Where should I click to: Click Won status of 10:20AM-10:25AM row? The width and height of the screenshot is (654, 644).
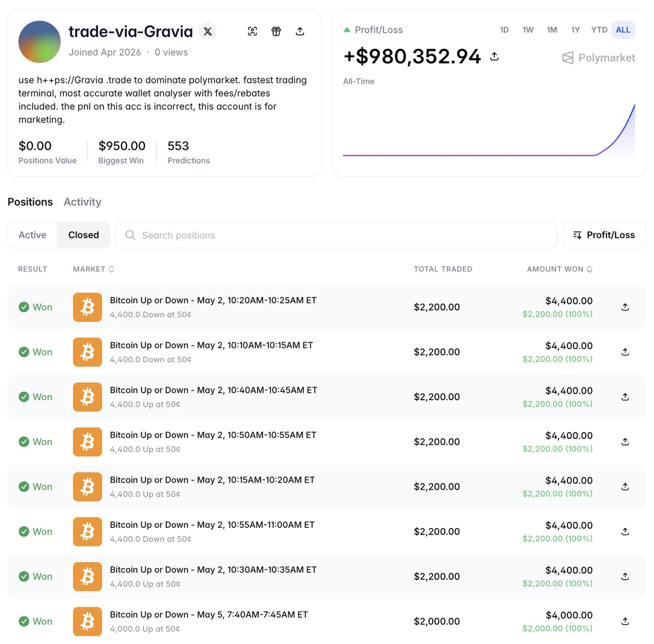[35, 307]
